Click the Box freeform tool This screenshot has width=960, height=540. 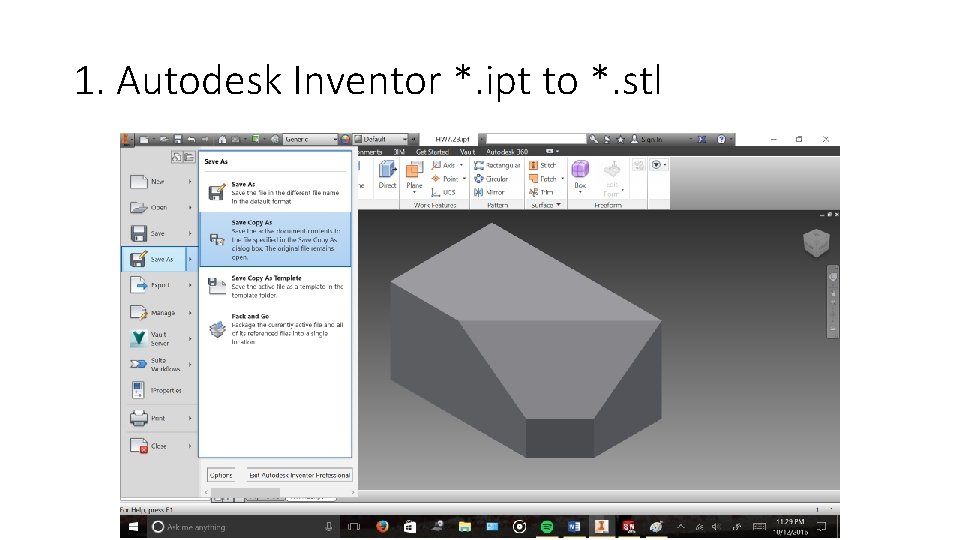[580, 176]
